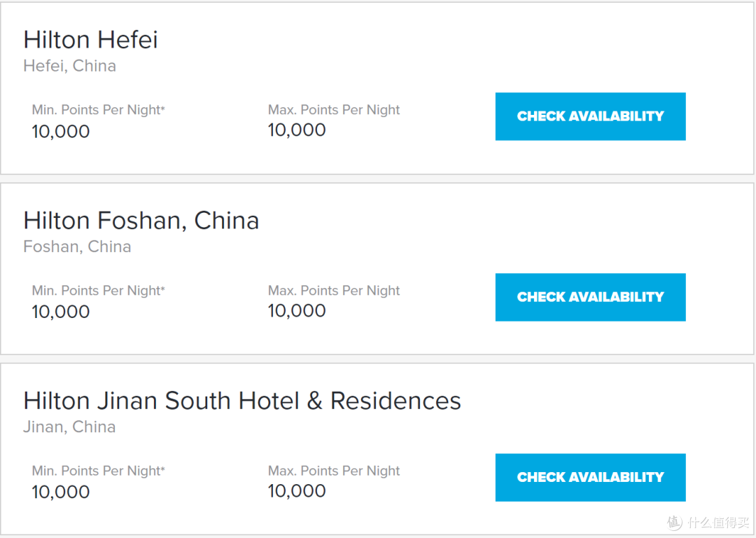Select the Hefei, China location text

(70, 66)
